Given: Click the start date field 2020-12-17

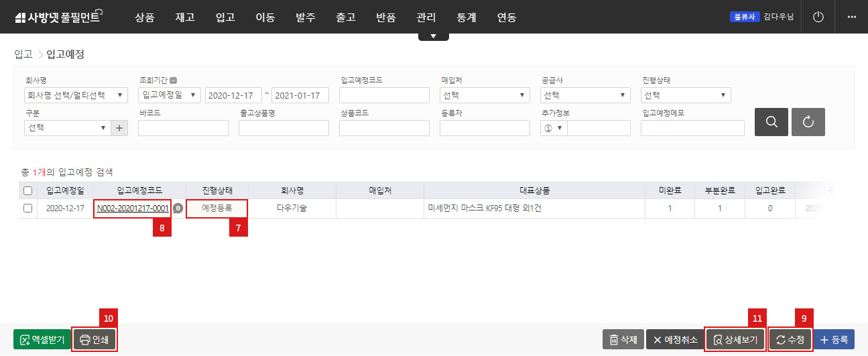Looking at the screenshot, I should (x=233, y=95).
